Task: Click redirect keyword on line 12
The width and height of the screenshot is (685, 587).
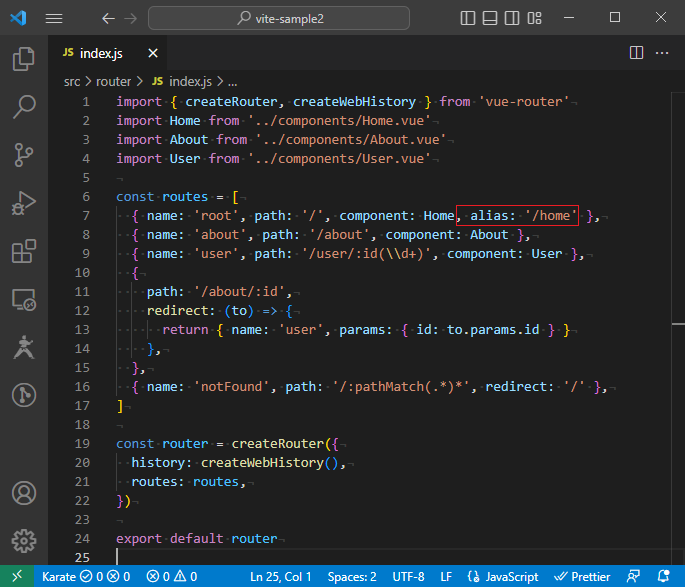Action: coord(177,311)
